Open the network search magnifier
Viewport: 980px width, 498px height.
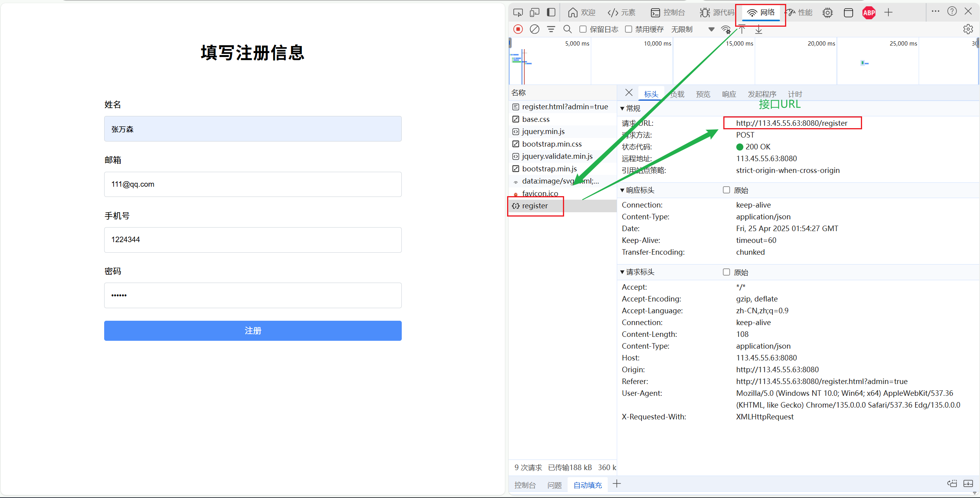click(x=567, y=29)
